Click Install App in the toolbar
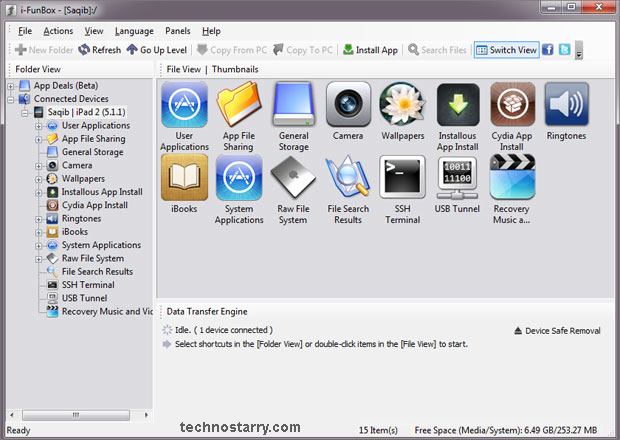 tap(370, 50)
